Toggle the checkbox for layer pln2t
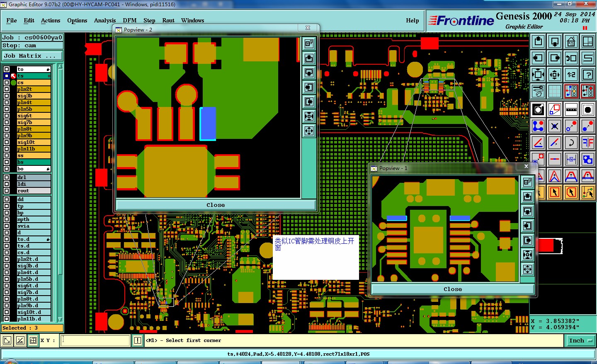Screen dimensions: 597x364 [7, 89]
